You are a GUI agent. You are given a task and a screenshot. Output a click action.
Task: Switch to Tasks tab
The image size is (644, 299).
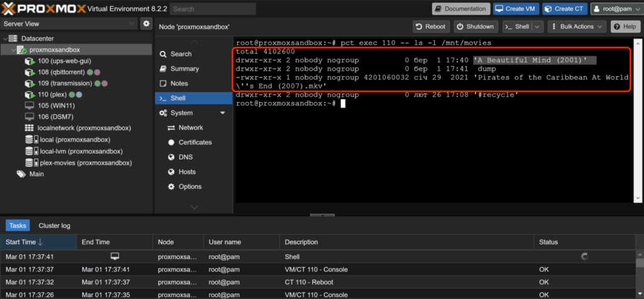pyautogui.click(x=18, y=225)
